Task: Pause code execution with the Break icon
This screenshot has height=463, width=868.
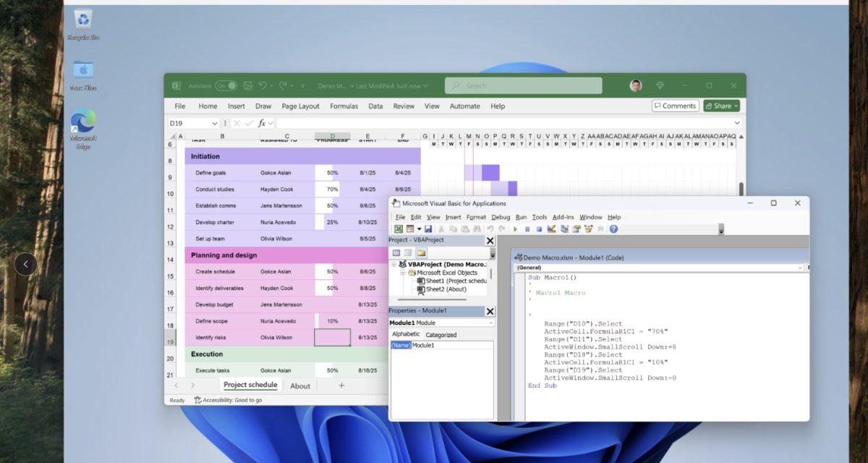Action: 527,229
